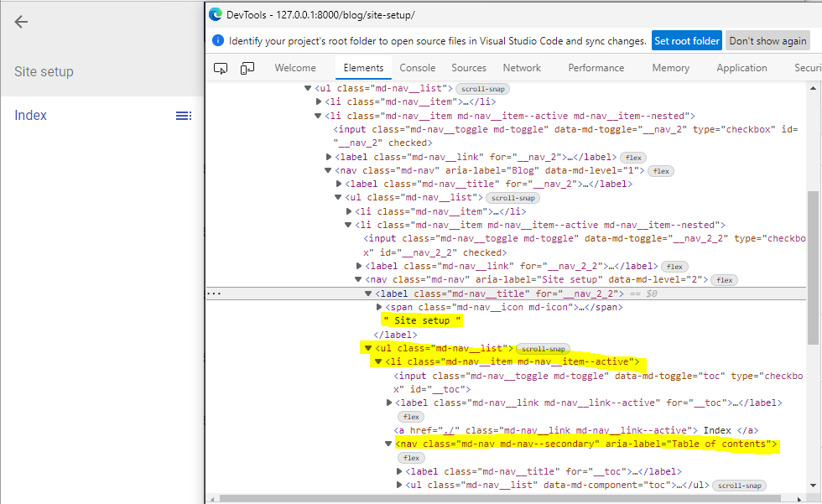Click the DevTools logo in the title bar
Viewport: 822px width, 504px height.
pos(215,13)
